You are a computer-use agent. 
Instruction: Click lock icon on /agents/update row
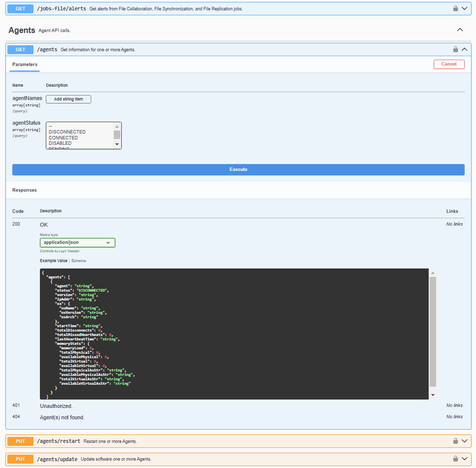[456, 459]
